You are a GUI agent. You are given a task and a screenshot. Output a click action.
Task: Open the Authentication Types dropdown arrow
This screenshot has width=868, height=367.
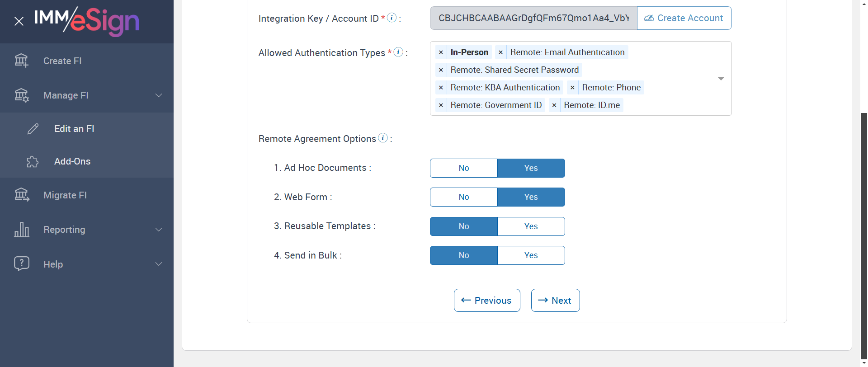pos(721,79)
